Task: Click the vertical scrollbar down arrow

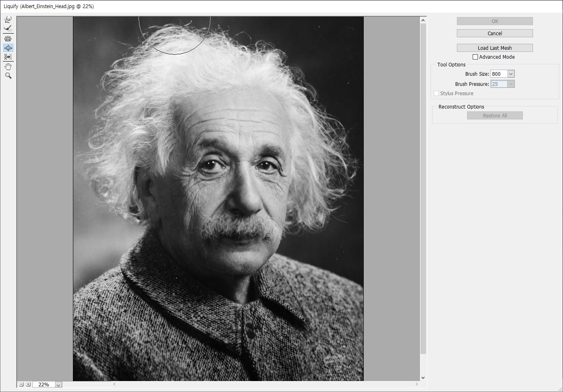Action: pos(423,377)
